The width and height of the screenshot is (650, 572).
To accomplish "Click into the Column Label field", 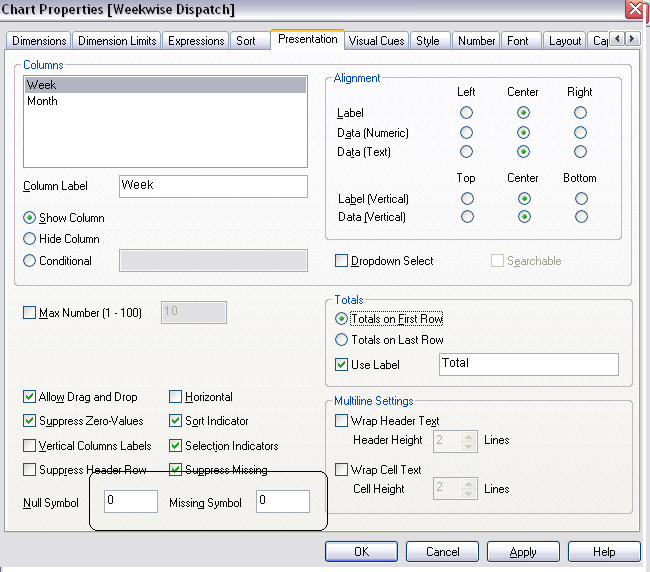I will (212, 186).
